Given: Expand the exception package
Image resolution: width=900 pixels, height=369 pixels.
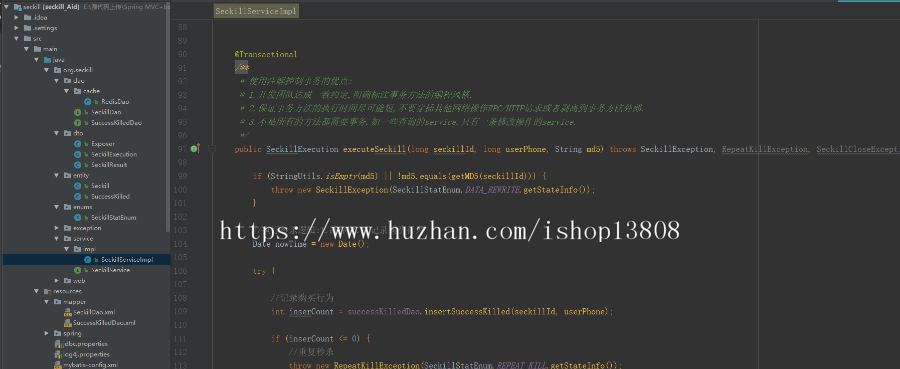Looking at the screenshot, I should pyautogui.click(x=57, y=228).
